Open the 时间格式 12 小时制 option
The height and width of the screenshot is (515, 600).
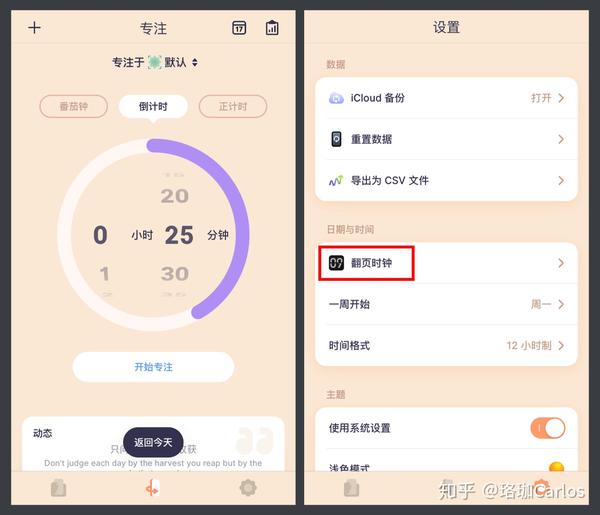tap(446, 346)
